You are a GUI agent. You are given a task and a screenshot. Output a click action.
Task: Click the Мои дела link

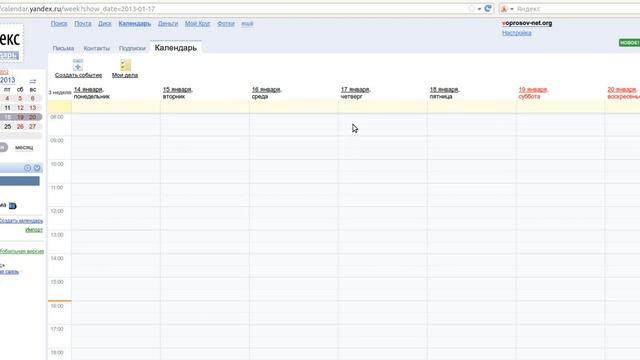tap(125, 75)
